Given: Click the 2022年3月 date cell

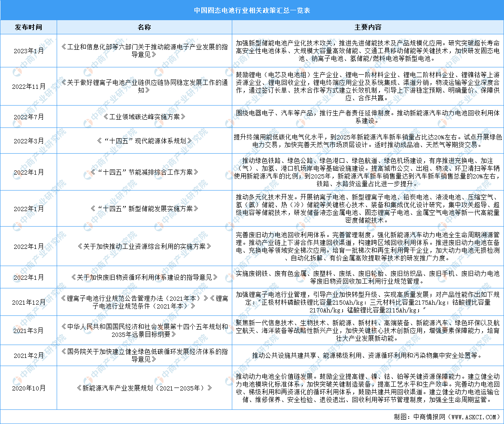Looking at the screenshot, I should (29, 141).
